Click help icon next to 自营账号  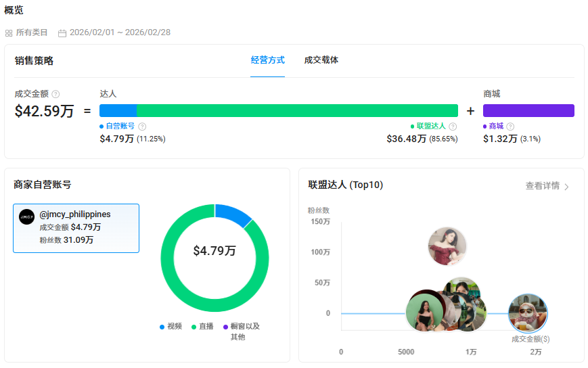pos(142,127)
